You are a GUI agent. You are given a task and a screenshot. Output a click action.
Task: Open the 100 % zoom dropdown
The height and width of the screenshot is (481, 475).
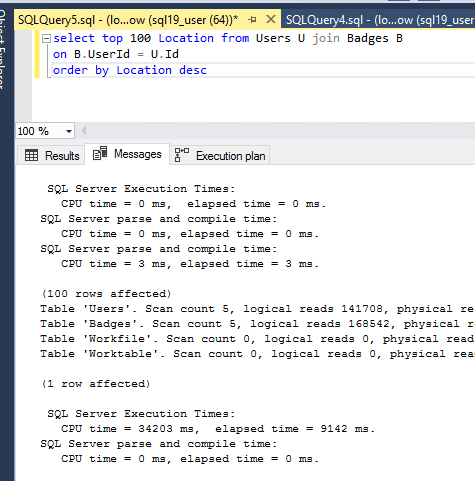click(69, 131)
